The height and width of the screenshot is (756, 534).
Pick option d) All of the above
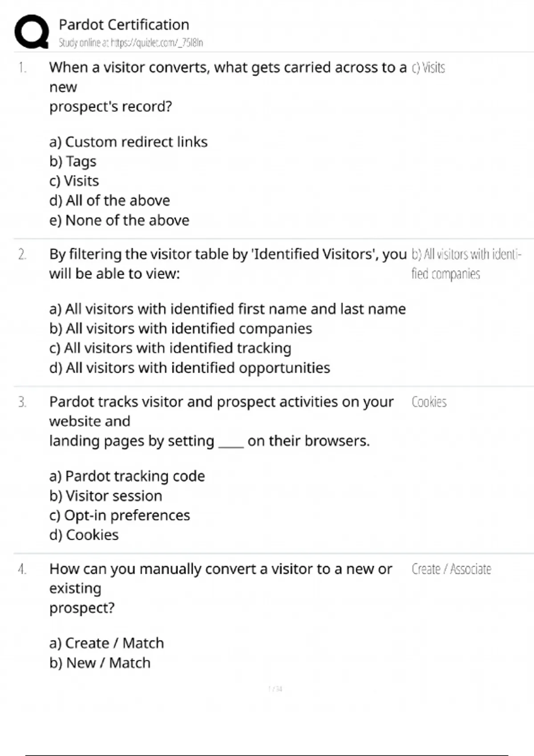[x=109, y=201]
